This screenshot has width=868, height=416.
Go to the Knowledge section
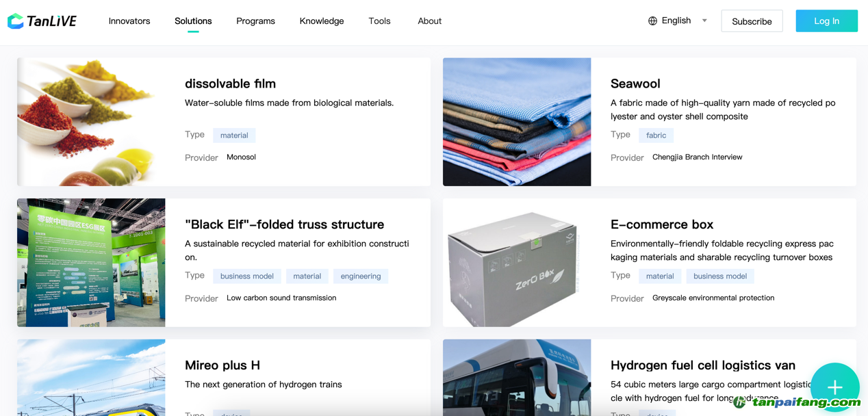322,21
